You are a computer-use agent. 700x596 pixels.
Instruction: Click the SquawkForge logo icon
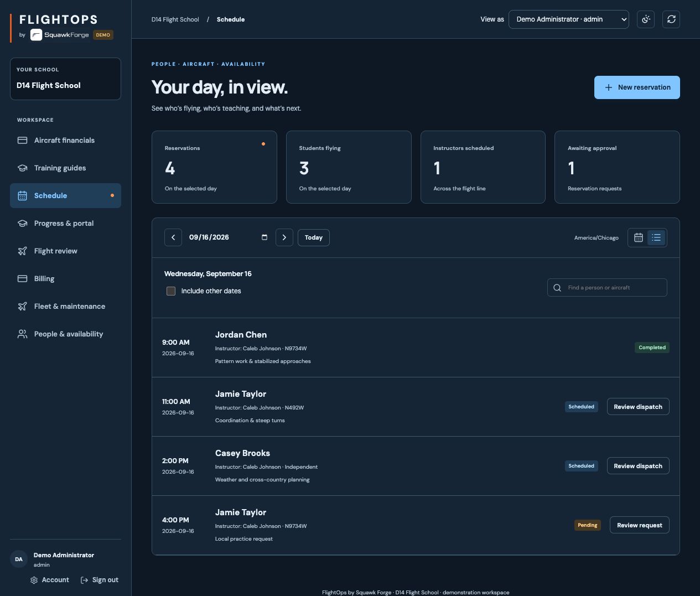(x=36, y=35)
